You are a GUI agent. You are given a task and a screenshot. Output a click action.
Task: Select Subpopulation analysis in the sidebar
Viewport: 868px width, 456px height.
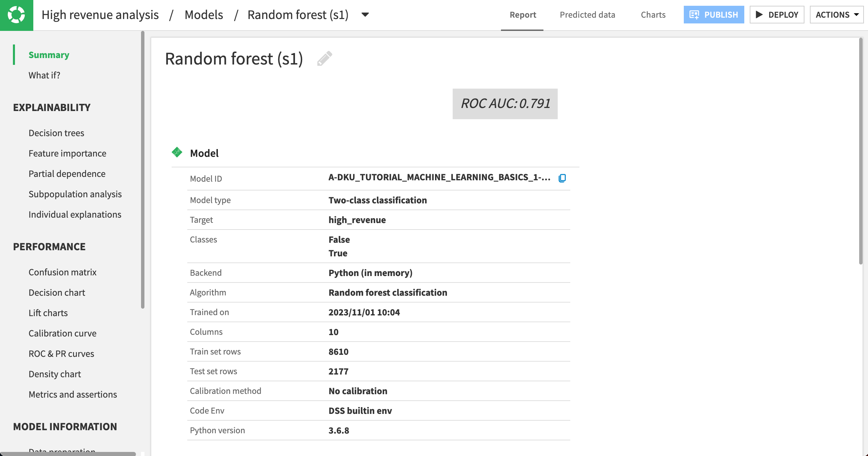pyautogui.click(x=75, y=194)
